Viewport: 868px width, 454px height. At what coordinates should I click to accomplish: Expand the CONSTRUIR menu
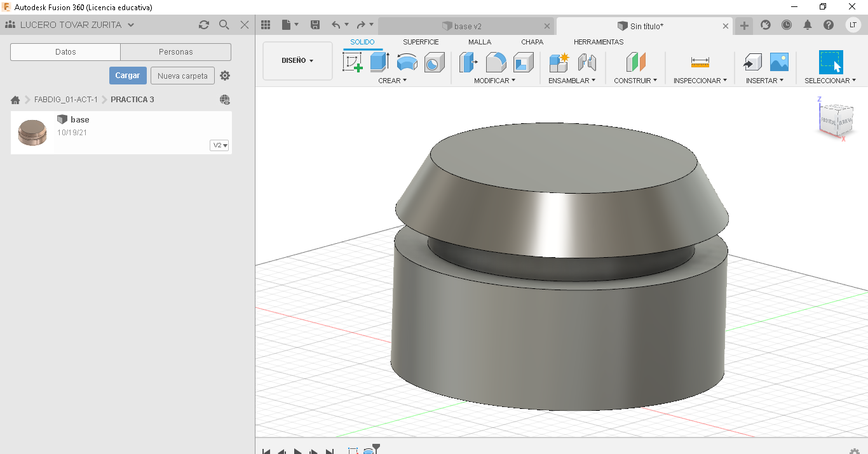635,81
